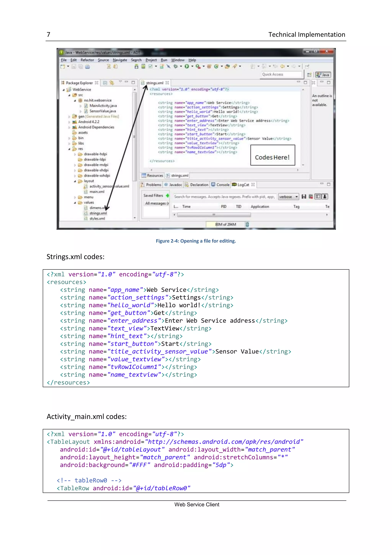The width and height of the screenshot is (392, 555).
Task: Expand the drawable-hdpi folder
Action: pyautogui.click(x=75, y=154)
